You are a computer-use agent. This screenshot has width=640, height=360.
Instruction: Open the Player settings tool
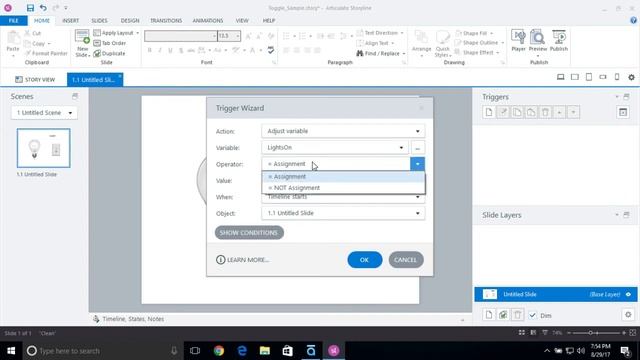pos(518,41)
